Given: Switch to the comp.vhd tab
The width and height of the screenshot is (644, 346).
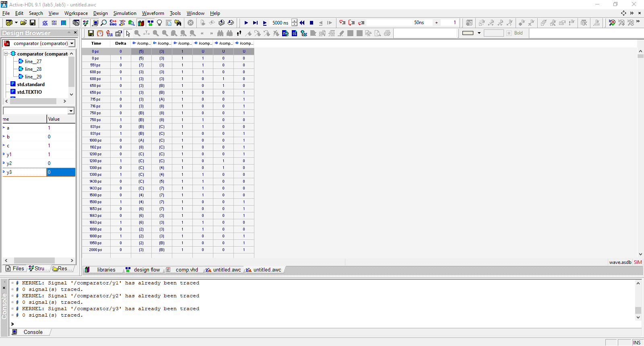Looking at the screenshot, I should point(186,270).
